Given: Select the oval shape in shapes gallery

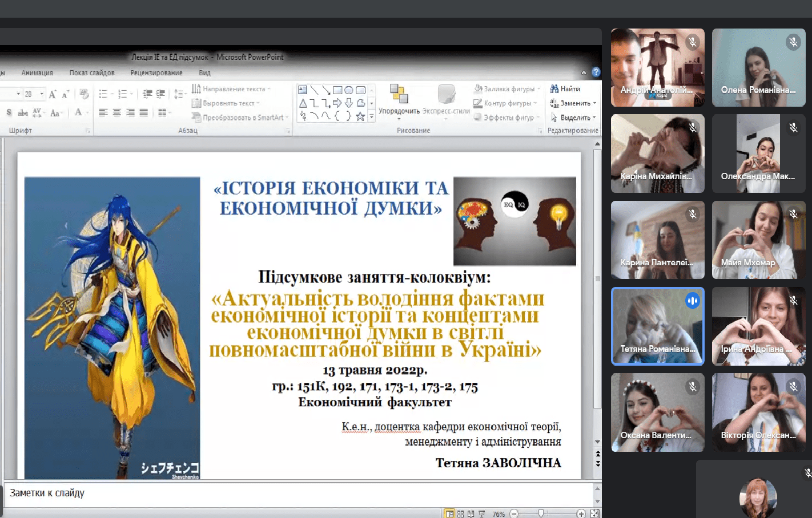Looking at the screenshot, I should click(x=348, y=90).
